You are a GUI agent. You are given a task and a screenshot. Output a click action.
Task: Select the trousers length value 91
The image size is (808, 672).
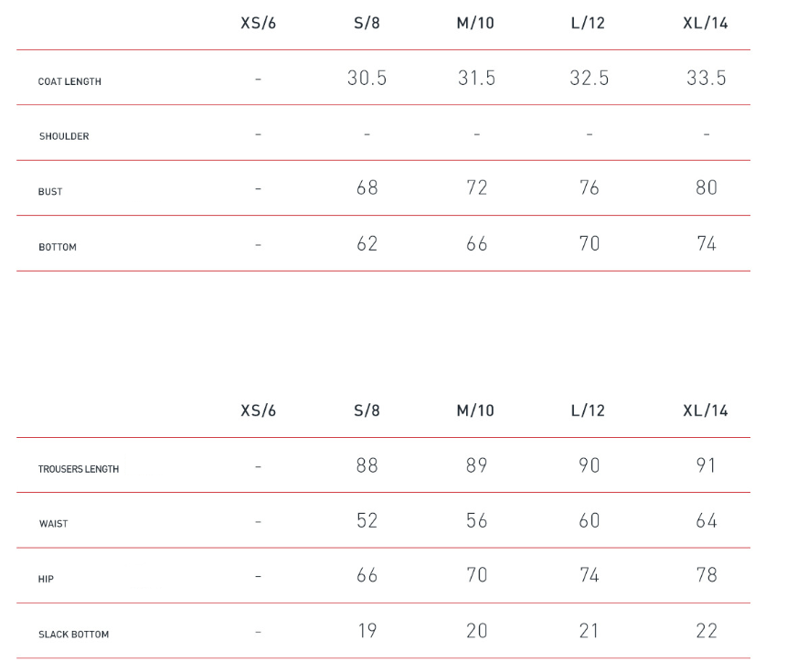[x=706, y=465]
